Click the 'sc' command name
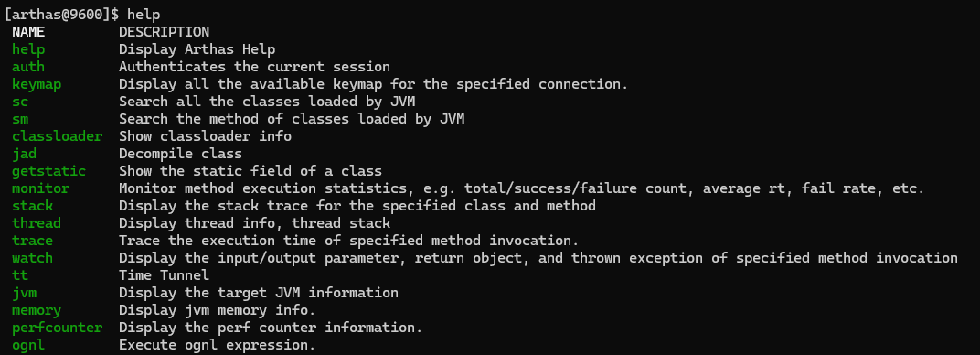 point(20,102)
